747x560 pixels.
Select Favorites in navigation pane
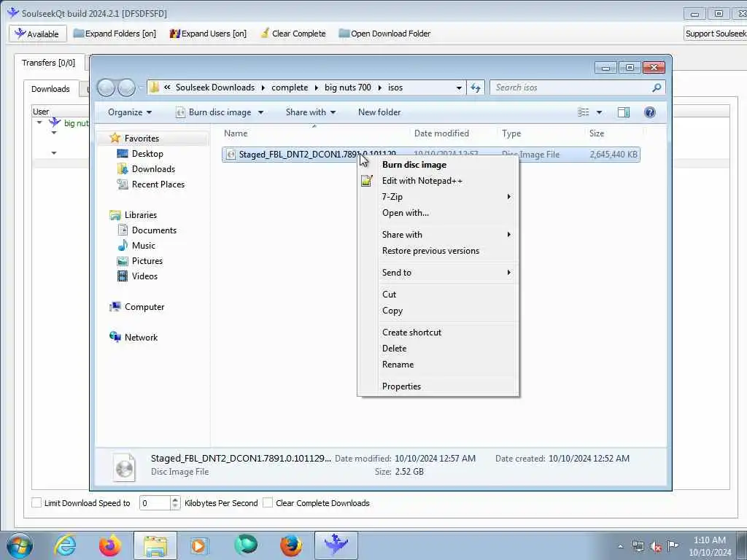[x=142, y=139]
